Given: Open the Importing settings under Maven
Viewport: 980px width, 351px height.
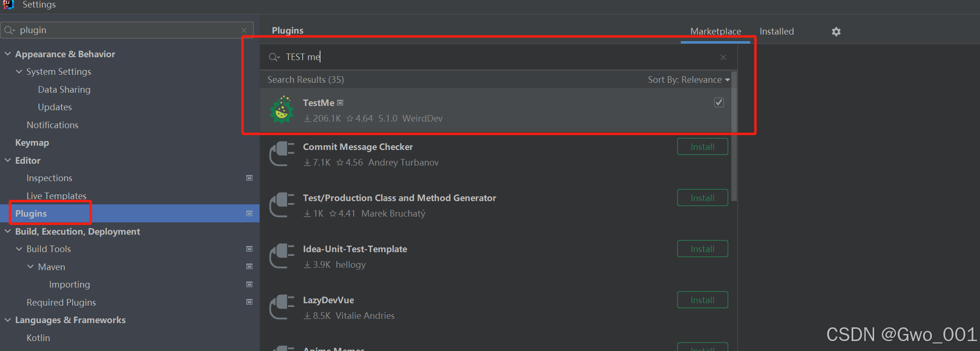Looking at the screenshot, I should coord(69,284).
